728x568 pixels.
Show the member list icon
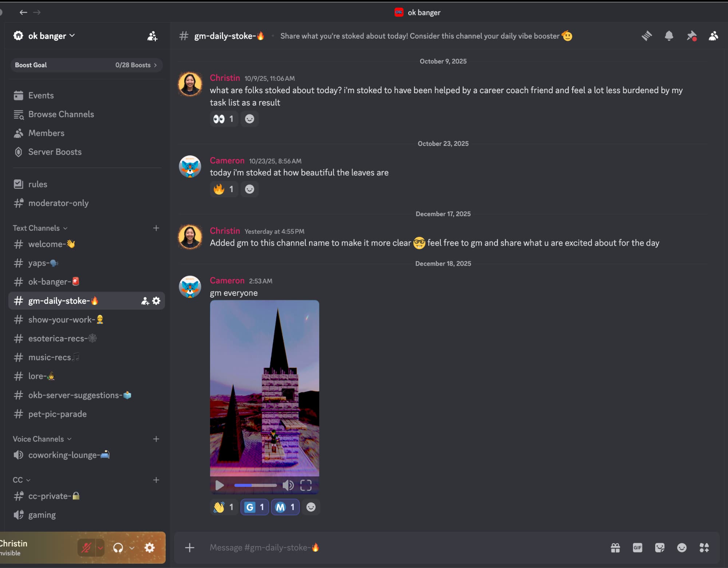point(713,36)
